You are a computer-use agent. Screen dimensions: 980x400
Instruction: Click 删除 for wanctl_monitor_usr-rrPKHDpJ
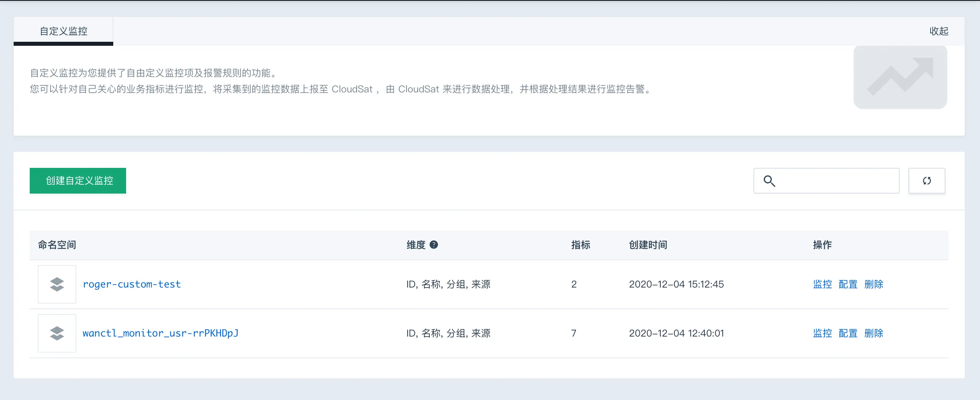(x=874, y=333)
